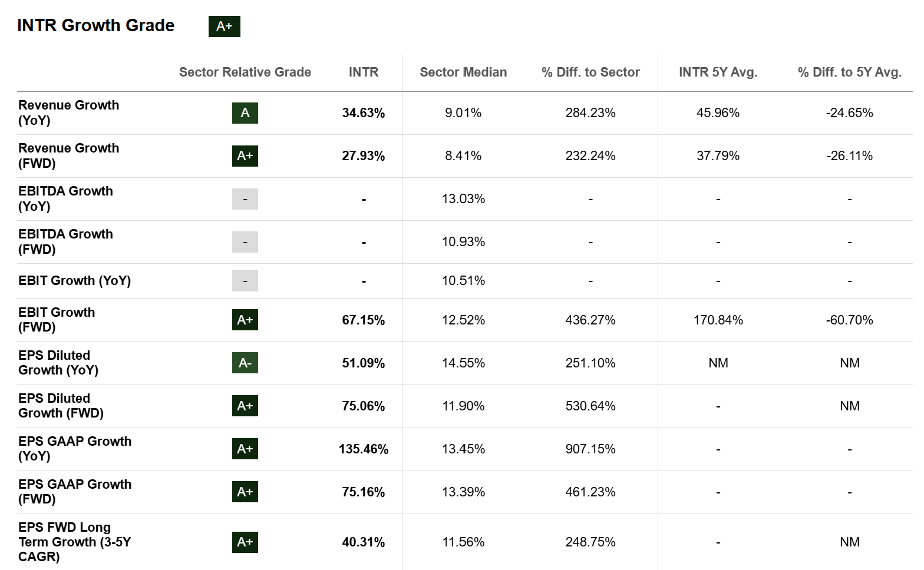The width and height of the screenshot is (924, 570).
Task: Click the Sector Median column header
Action: coord(463,72)
